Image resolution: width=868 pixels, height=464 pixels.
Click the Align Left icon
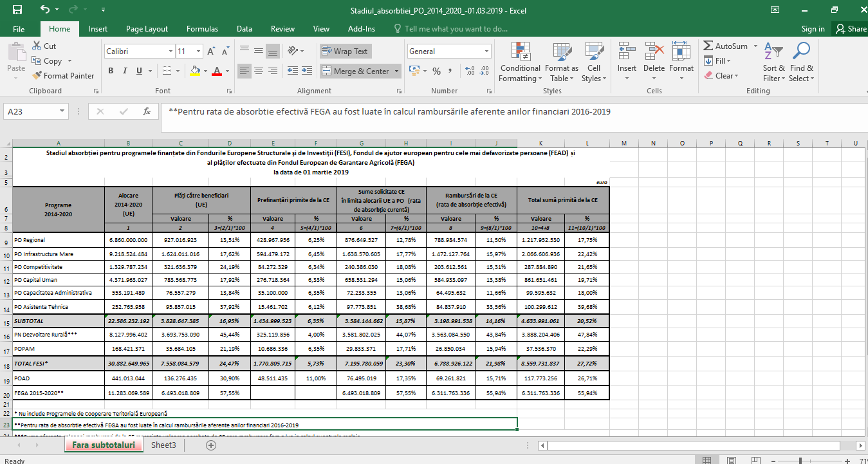click(244, 71)
